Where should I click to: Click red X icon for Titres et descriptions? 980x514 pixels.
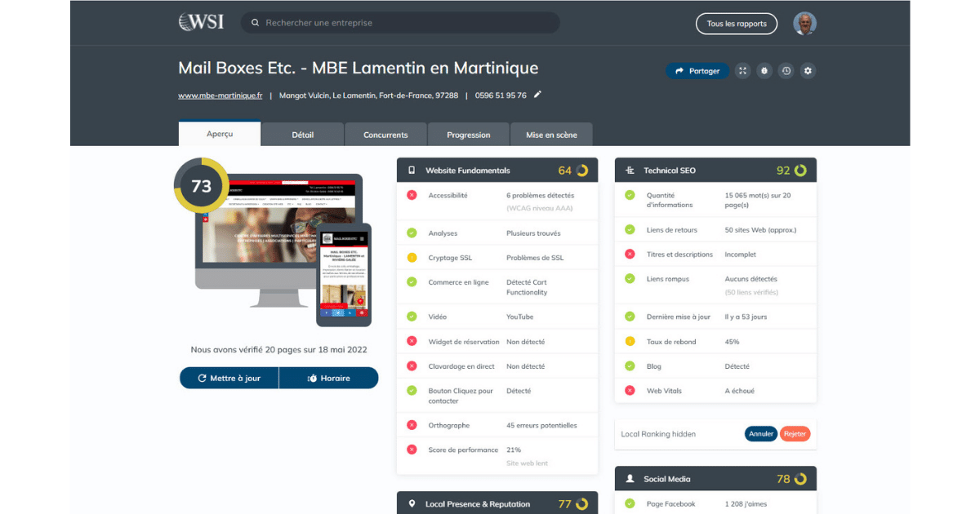[630, 255]
